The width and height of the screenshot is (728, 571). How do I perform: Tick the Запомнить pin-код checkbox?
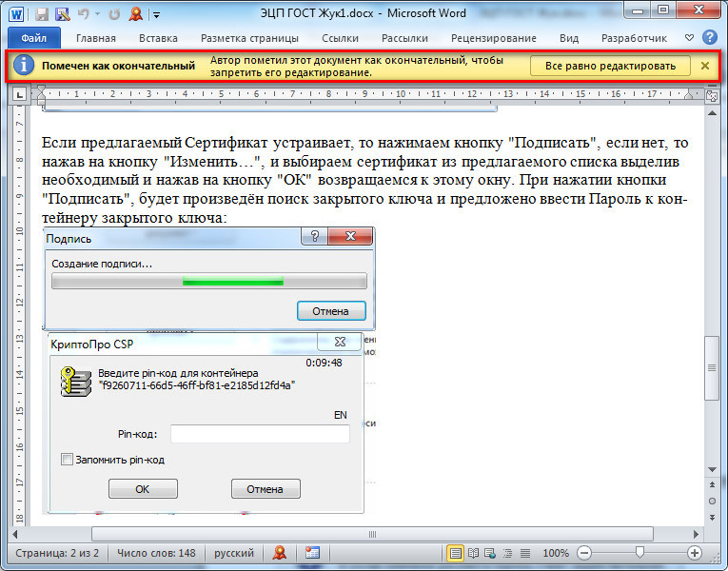point(67,460)
